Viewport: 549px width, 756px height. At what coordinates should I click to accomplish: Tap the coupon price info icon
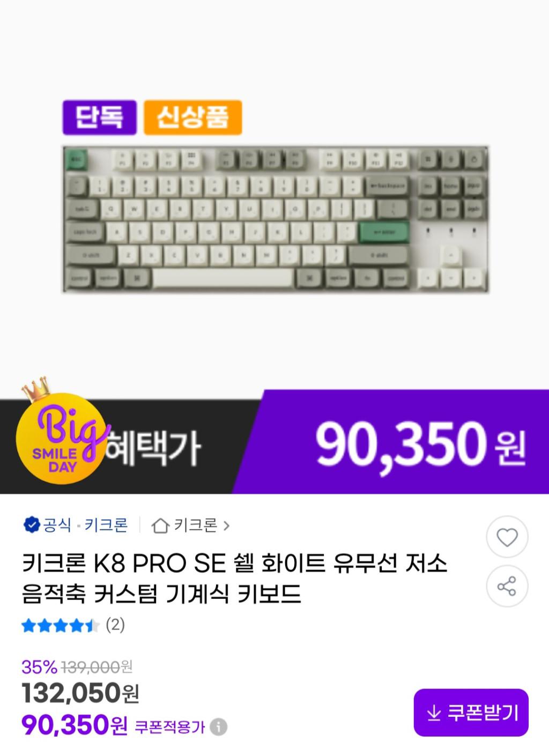point(218,728)
